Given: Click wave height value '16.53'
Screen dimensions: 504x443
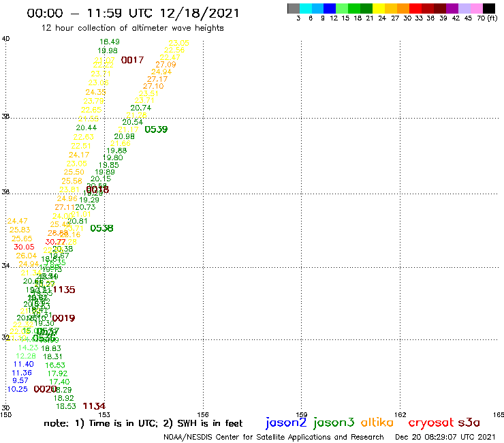Looking at the screenshot, I should pos(55,365).
